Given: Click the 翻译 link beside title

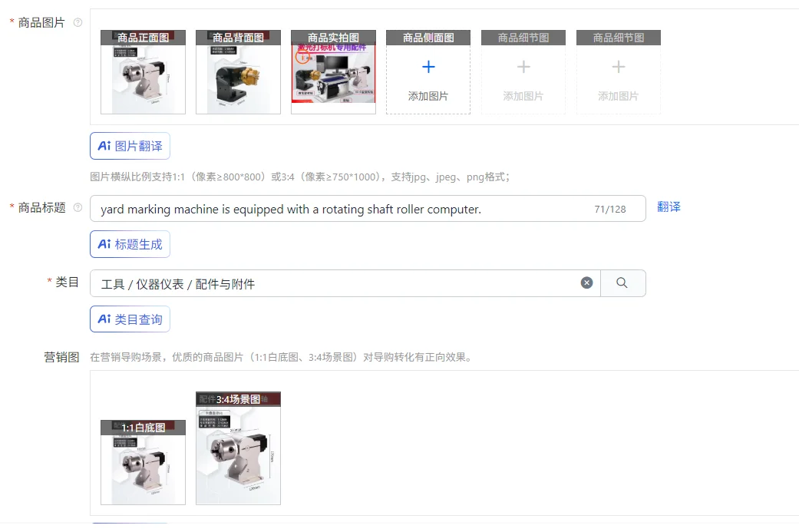Looking at the screenshot, I should 669,207.
